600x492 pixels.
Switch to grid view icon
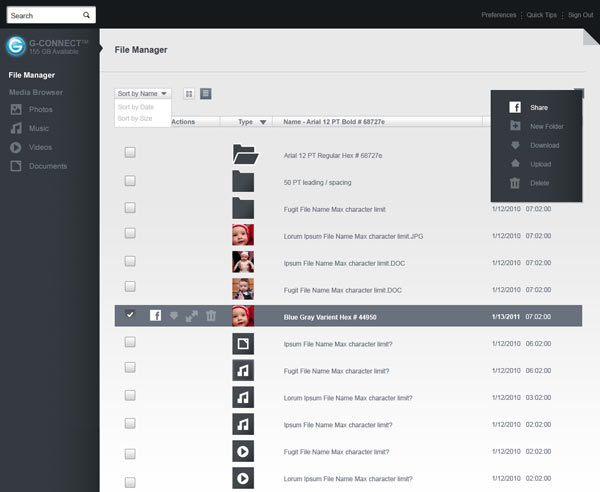tap(189, 93)
